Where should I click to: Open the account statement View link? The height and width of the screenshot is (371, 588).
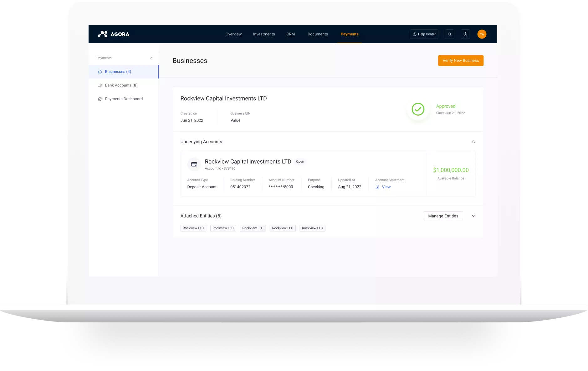[386, 187]
